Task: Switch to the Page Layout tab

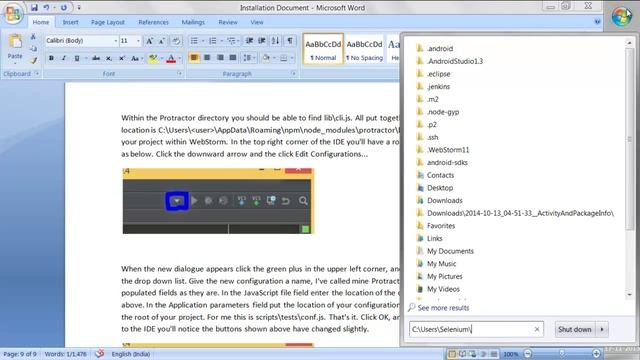Action: tap(108, 22)
